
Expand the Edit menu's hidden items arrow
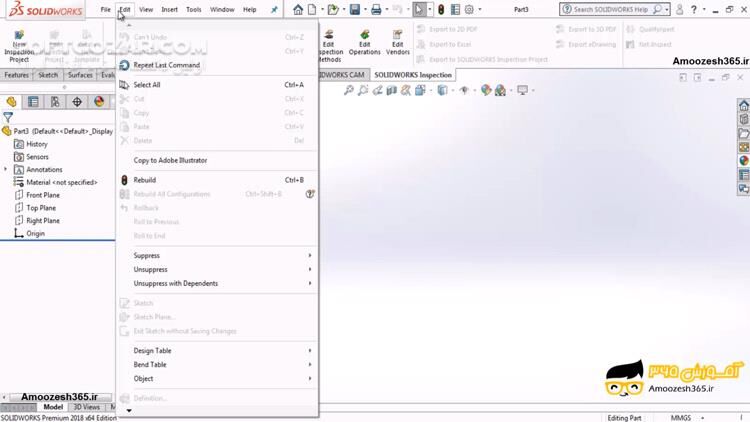128,411
